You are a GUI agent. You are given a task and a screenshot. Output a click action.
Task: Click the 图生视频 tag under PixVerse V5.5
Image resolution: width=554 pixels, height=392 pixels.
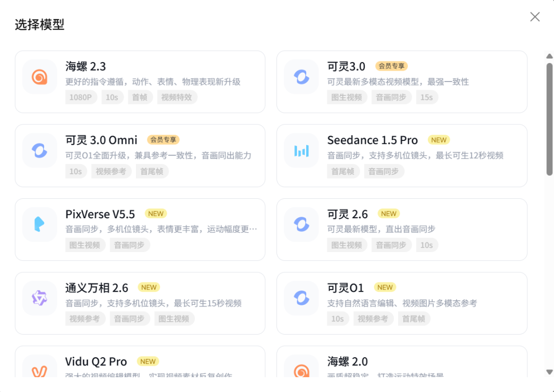85,244
